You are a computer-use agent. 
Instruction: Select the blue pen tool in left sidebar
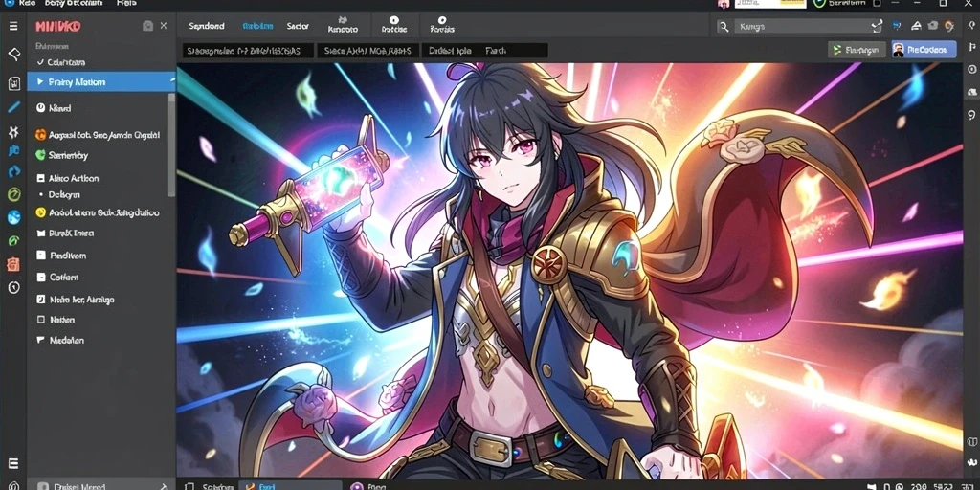(x=13, y=107)
